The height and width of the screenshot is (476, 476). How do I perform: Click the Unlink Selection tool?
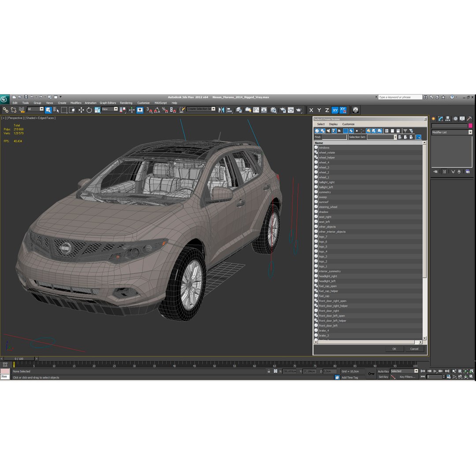click(x=13, y=110)
